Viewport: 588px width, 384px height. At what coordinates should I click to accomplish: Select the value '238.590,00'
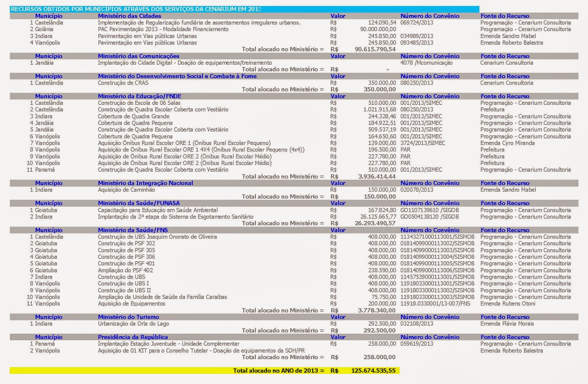click(x=382, y=270)
